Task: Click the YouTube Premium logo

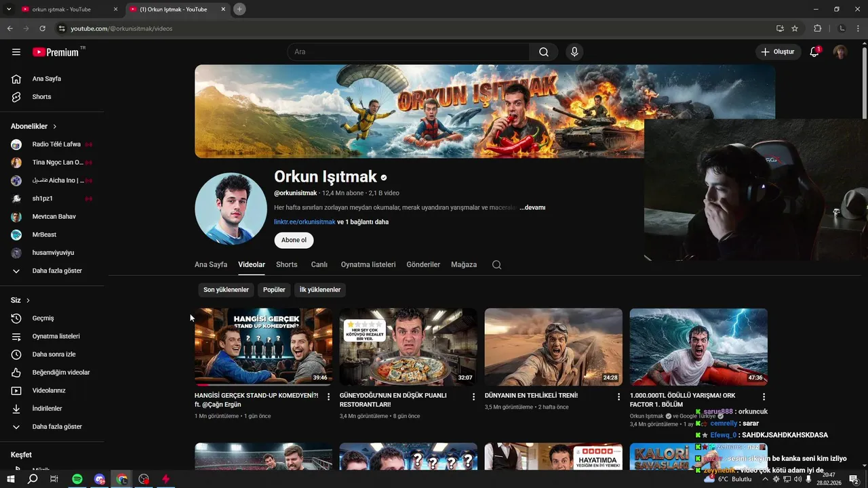Action: tap(56, 52)
